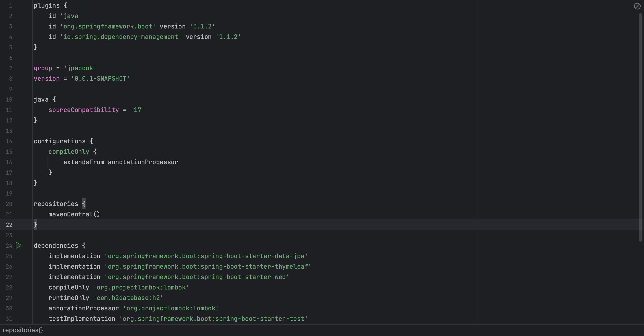Click the 'repositories' keyword on line 20
644x336 pixels.
point(56,204)
